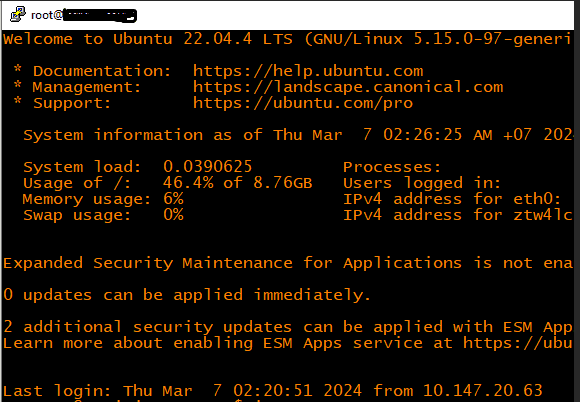
Task: Click the usage value 46.4% of 8.76GB
Action: [x=238, y=183]
